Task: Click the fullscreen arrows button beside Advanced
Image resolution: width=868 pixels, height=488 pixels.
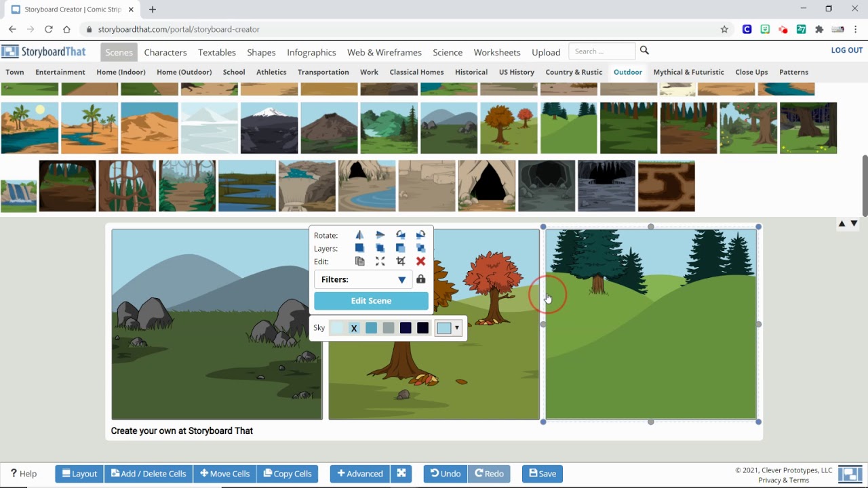Action: [401, 474]
